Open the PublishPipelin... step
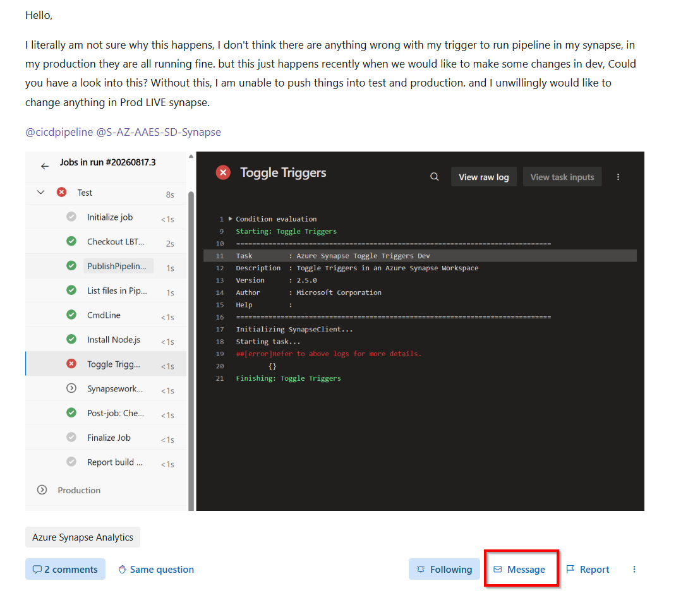Screen dimensions: 700x593 [106, 267]
